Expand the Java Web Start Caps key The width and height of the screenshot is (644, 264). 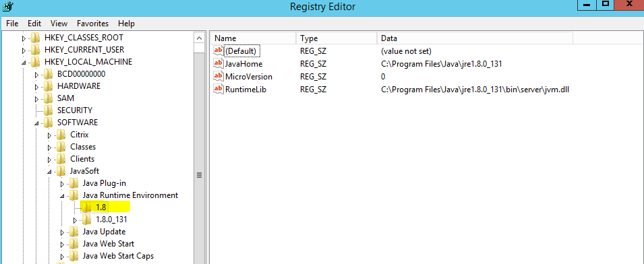63,257
